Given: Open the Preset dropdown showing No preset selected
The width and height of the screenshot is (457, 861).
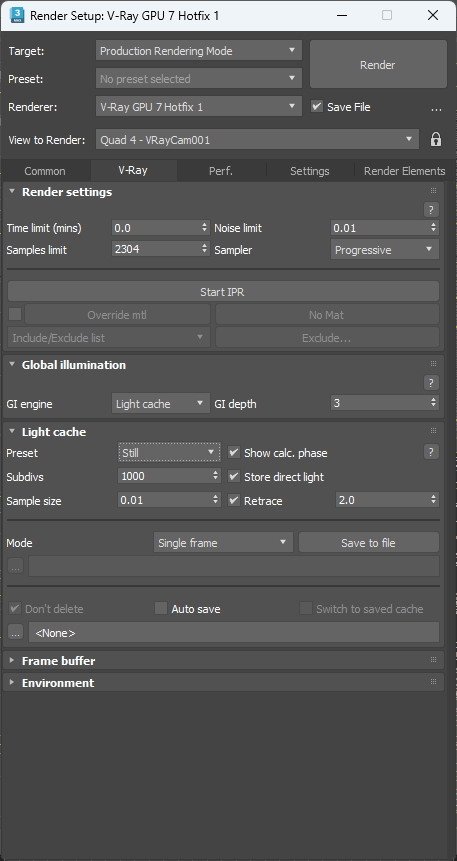Looking at the screenshot, I should [199, 79].
